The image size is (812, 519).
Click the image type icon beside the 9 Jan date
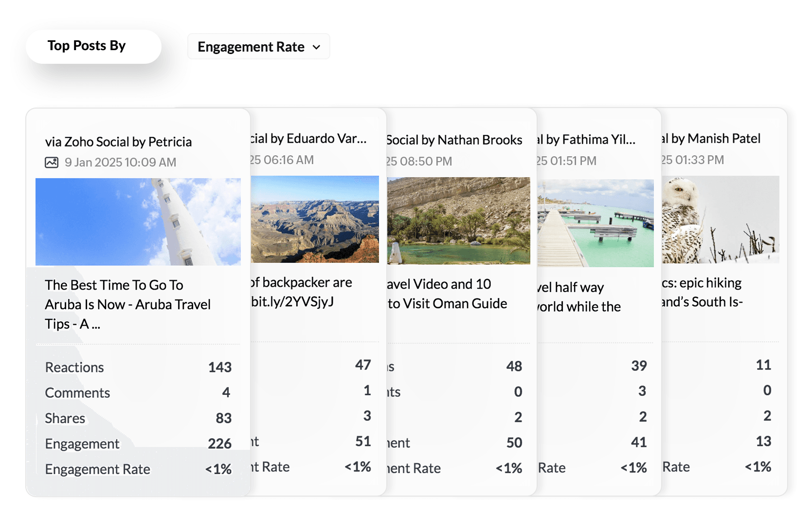51,162
